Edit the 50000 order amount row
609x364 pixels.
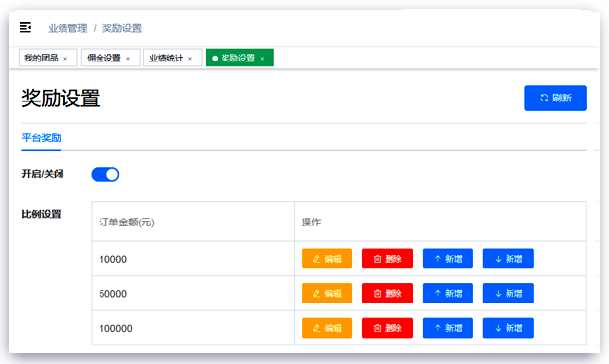click(x=327, y=294)
